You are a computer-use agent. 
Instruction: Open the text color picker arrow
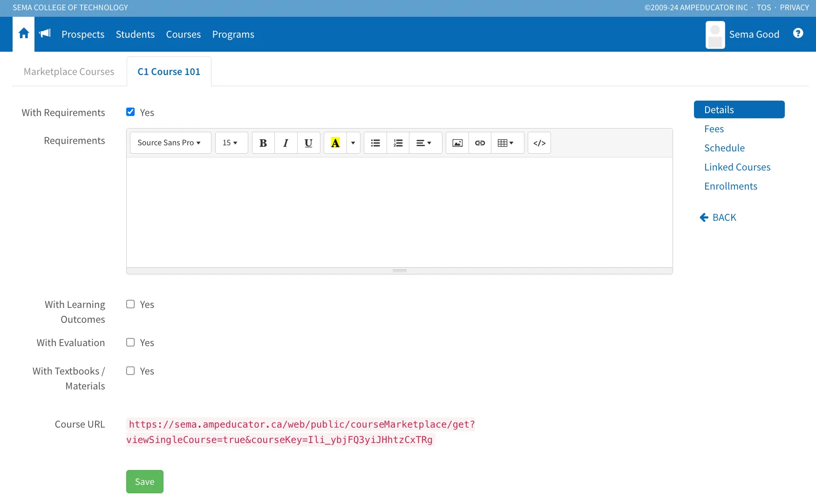click(353, 143)
